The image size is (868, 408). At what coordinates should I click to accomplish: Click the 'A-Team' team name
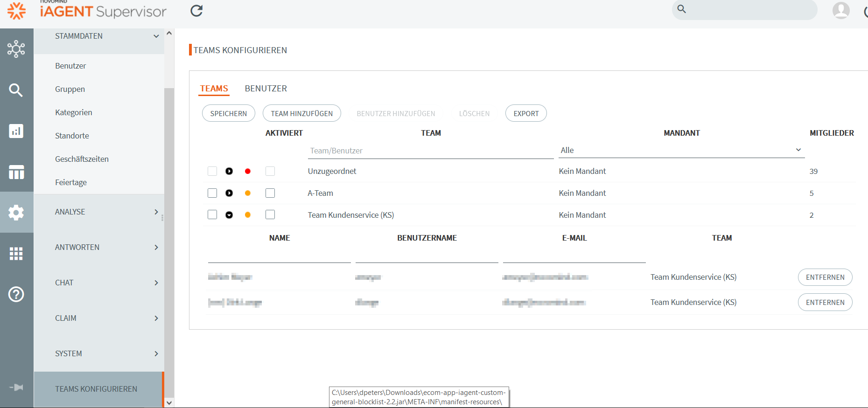320,193
